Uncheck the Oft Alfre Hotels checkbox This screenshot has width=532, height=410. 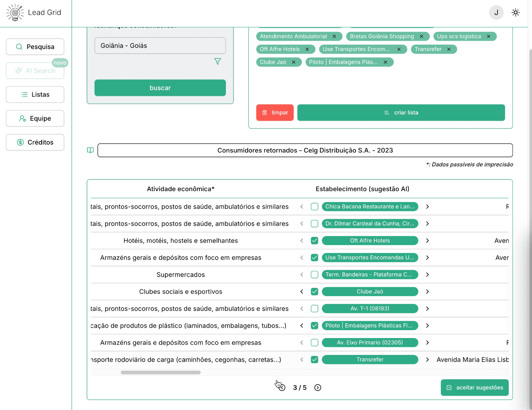[314, 241]
